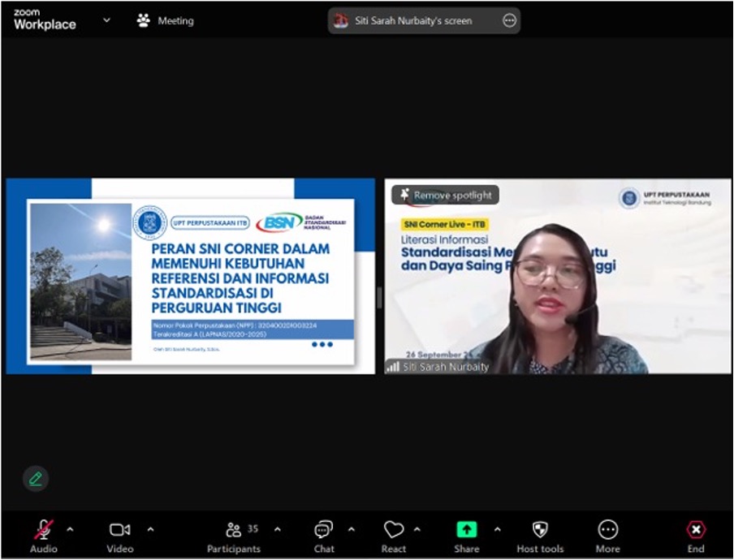Viewport: 734px width, 560px height.
Task: Open the Meeting info menu
Action: tap(166, 21)
